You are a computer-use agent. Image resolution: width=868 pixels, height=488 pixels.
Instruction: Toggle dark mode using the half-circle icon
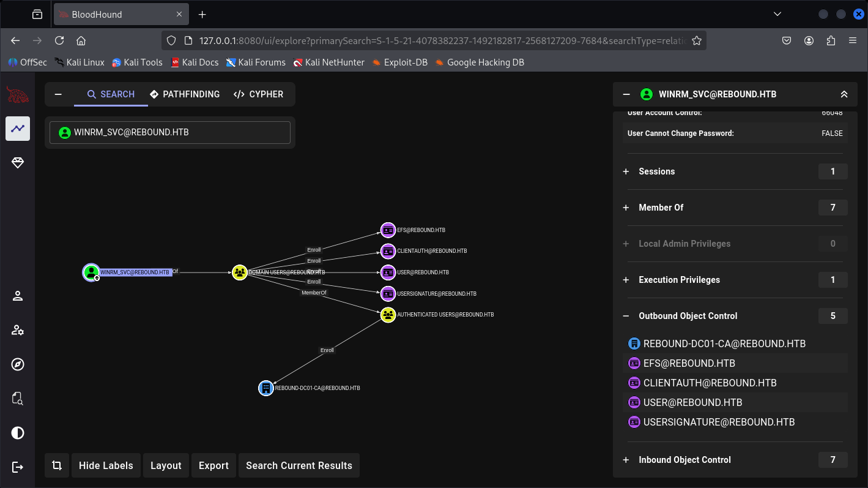click(x=18, y=434)
